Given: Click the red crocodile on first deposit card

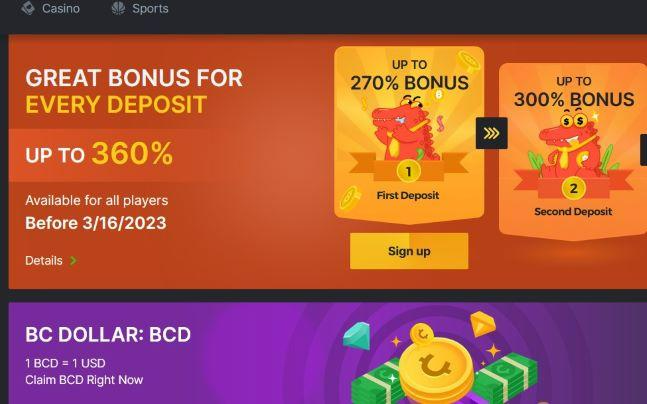Looking at the screenshot, I should 404,130.
